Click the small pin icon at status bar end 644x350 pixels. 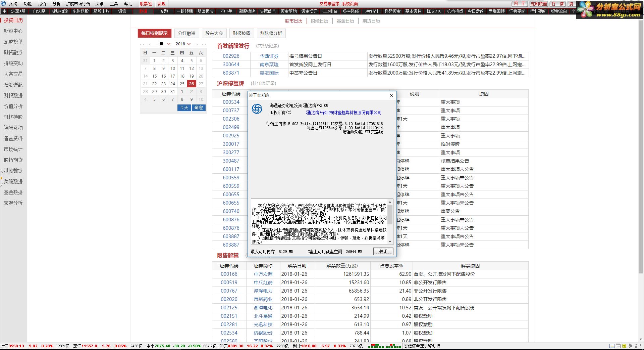pos(640,346)
